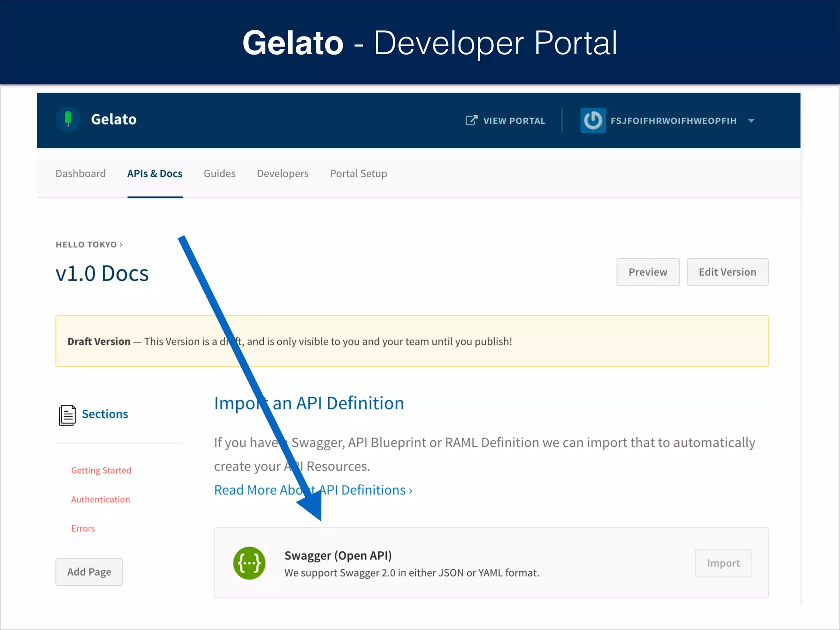Click the Add Page button
The image size is (840, 630).
point(89,572)
